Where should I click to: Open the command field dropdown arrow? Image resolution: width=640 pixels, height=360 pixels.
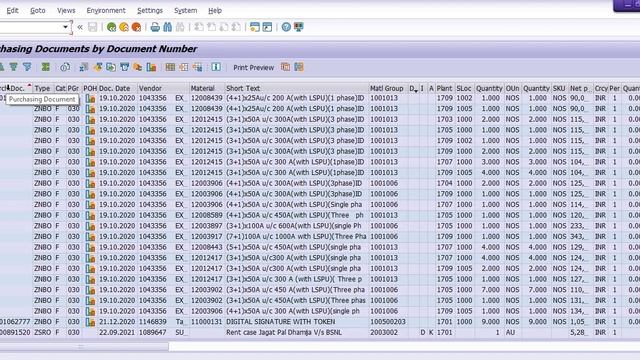pos(65,27)
